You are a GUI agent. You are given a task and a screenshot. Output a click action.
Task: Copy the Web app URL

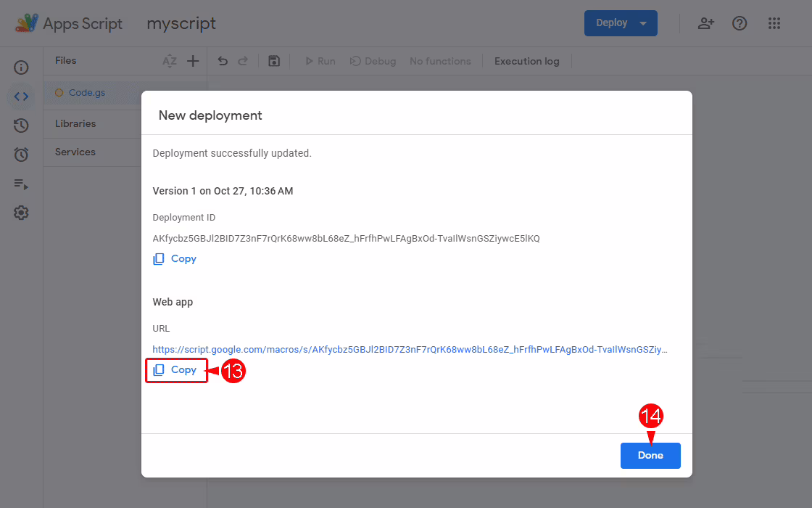click(x=175, y=370)
